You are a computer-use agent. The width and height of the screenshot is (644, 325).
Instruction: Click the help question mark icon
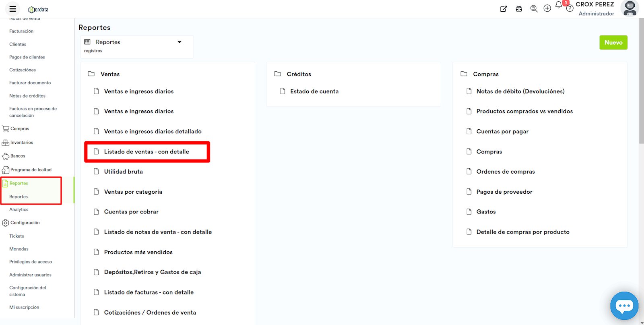(570, 9)
